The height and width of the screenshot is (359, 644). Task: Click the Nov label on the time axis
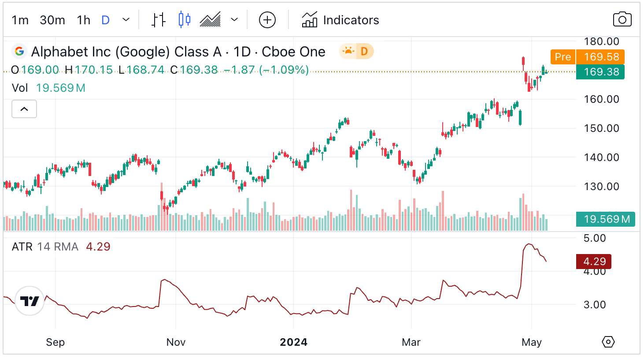176,342
